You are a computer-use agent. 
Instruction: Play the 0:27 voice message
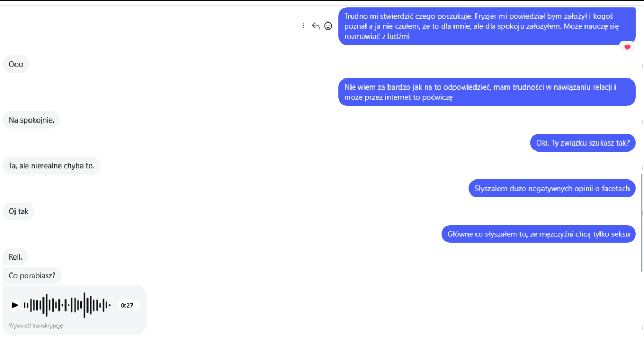pos(15,305)
